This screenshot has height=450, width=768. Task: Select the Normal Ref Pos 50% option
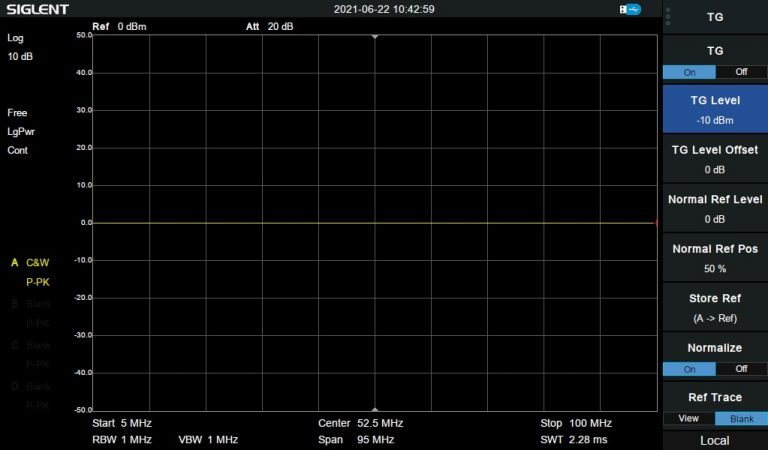[714, 257]
